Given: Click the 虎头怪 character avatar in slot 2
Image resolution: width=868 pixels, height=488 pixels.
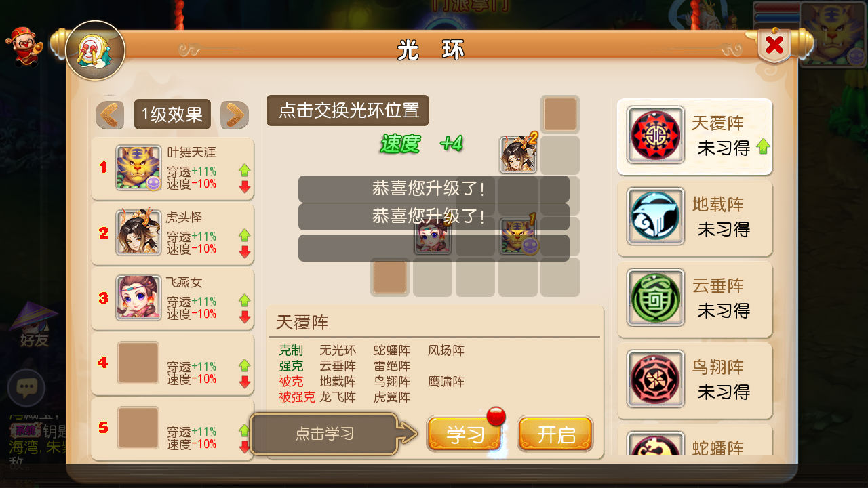Looking at the screenshot, I should pyautogui.click(x=138, y=232).
